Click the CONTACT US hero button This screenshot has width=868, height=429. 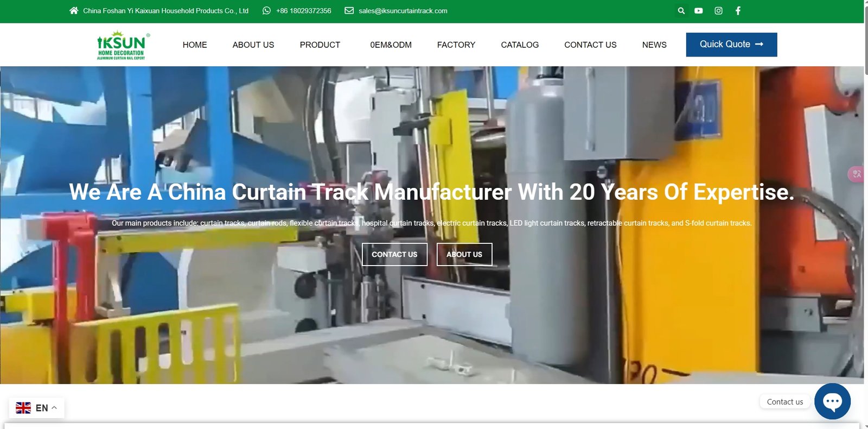pos(394,254)
